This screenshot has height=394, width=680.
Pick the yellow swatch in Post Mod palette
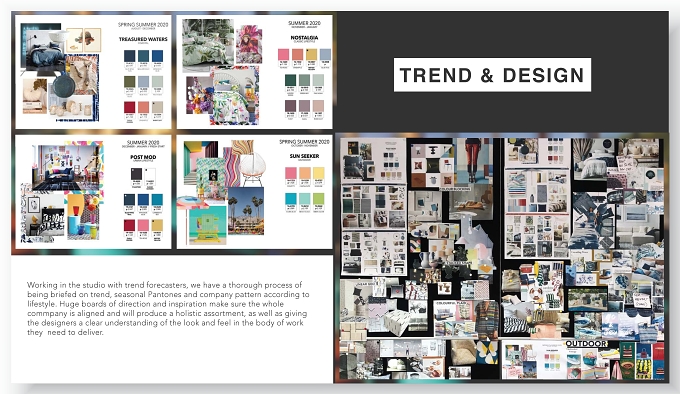(157, 225)
